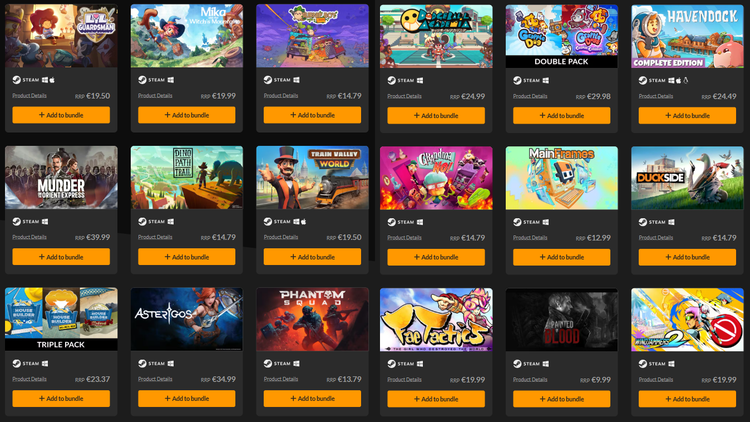Screen dimensions: 750x422
Task: Click Steam icon under Lil' Guardsman
Action: click(17, 80)
